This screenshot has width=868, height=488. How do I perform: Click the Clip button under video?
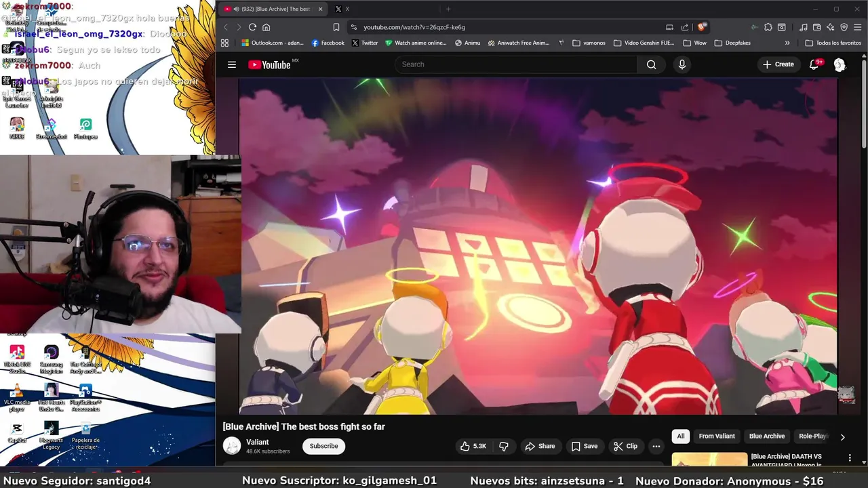pyautogui.click(x=625, y=446)
